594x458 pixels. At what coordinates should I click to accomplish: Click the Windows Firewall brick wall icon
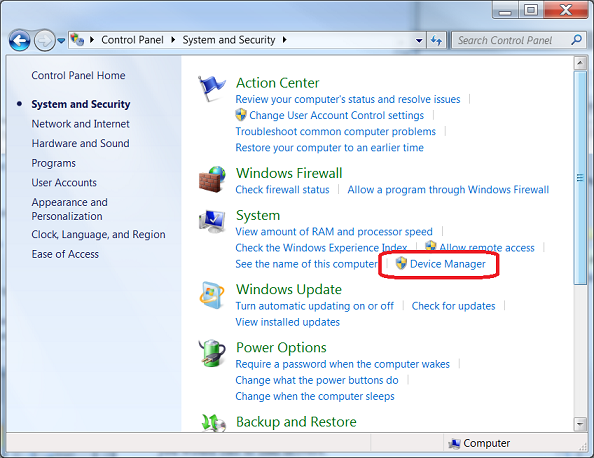(x=212, y=179)
